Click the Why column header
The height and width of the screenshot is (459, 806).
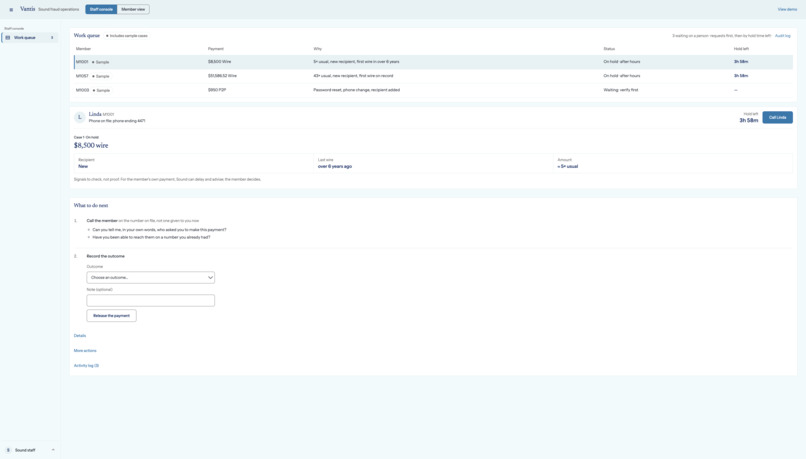point(317,49)
